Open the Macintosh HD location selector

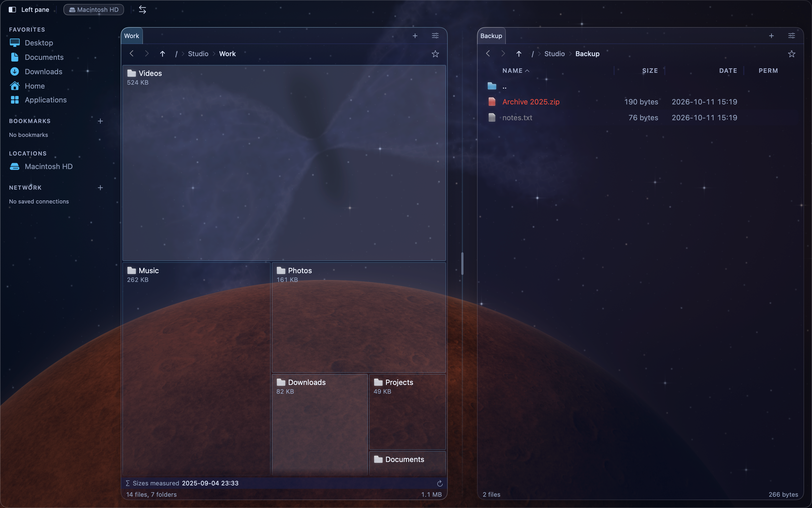pos(94,10)
